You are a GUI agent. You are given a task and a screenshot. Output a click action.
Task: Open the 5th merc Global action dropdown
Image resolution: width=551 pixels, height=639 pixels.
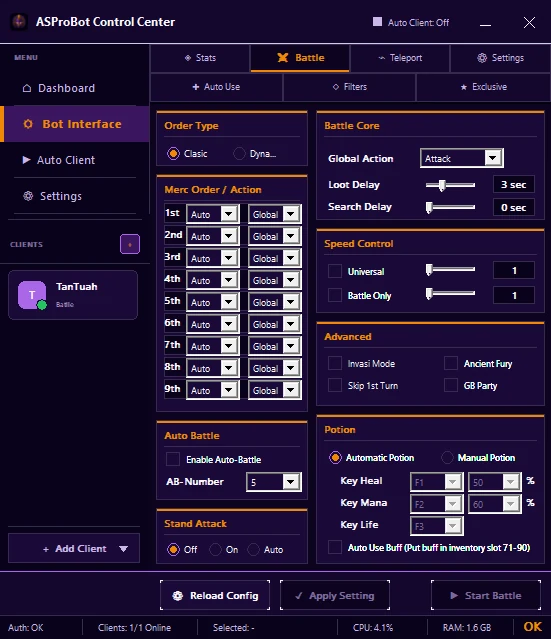pyautogui.click(x=275, y=302)
